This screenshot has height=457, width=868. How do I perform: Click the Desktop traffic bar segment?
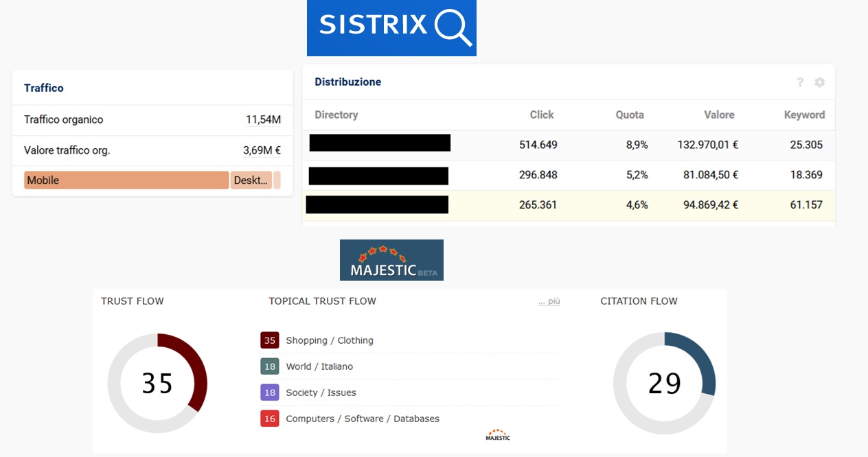(251, 180)
